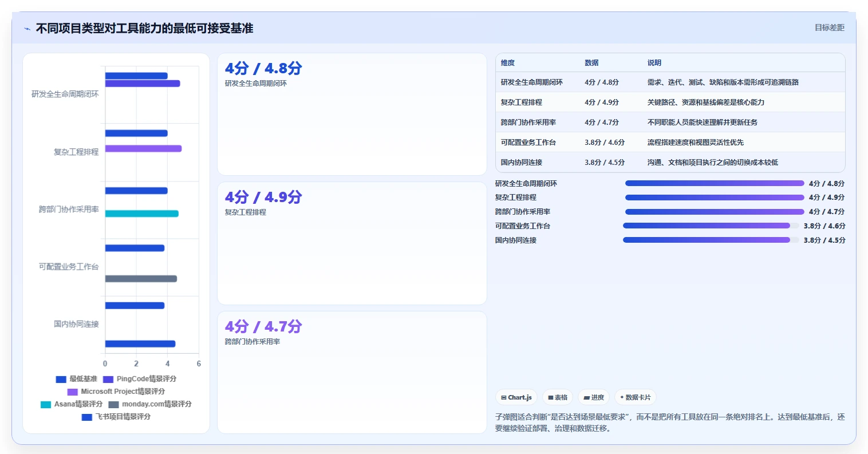Click the 数据 column header
The width and height of the screenshot is (868, 454).
(591, 63)
